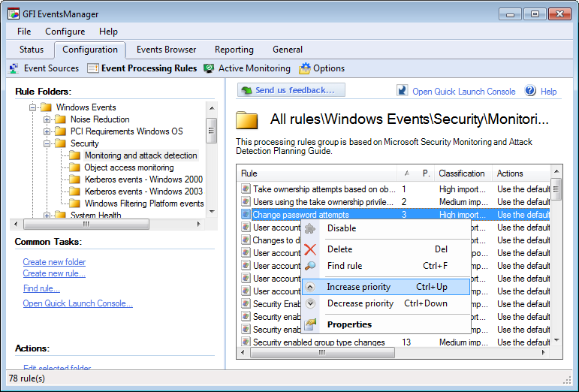Image resolution: width=579 pixels, height=392 pixels.
Task: Click the Windows Events folder icon
Action: 46,107
